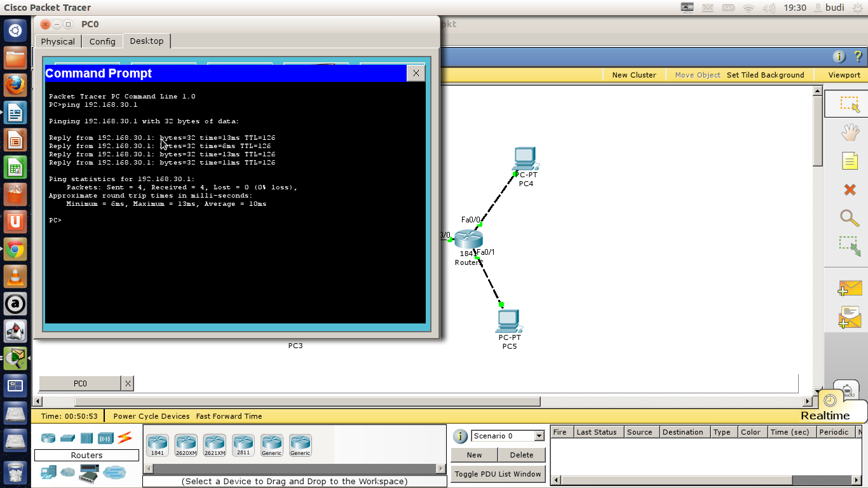
Task: Open Firefox from the Ubuntu launcher
Action: click(x=15, y=85)
